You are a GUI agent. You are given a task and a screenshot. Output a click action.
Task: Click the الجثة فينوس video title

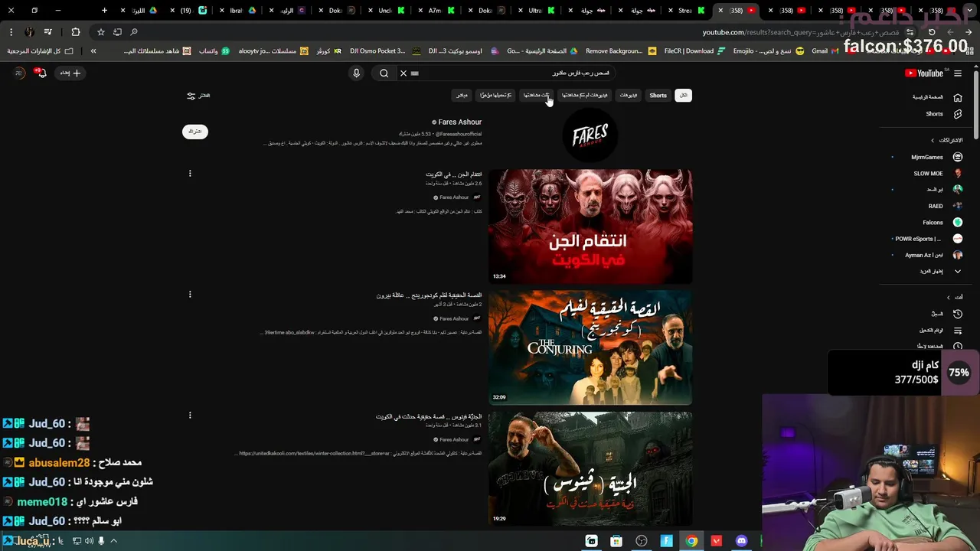[x=429, y=417]
